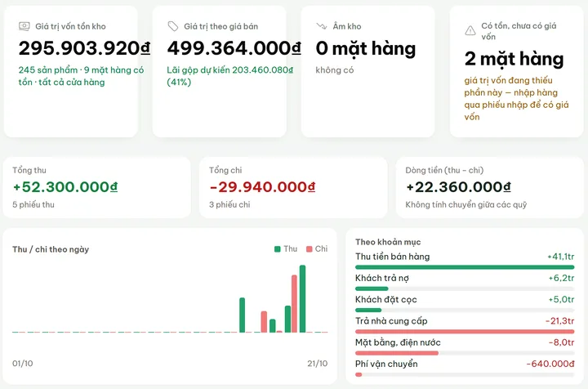Click the Thu tiền bán hàng progress bar

(465, 267)
